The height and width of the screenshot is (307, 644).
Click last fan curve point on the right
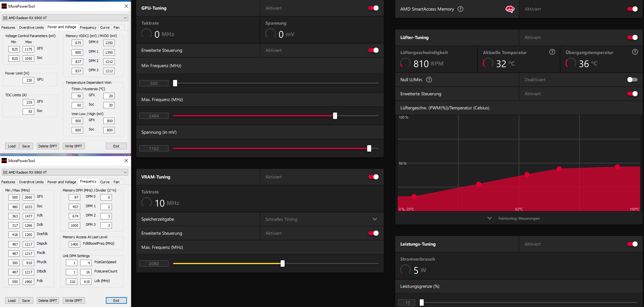click(x=617, y=167)
